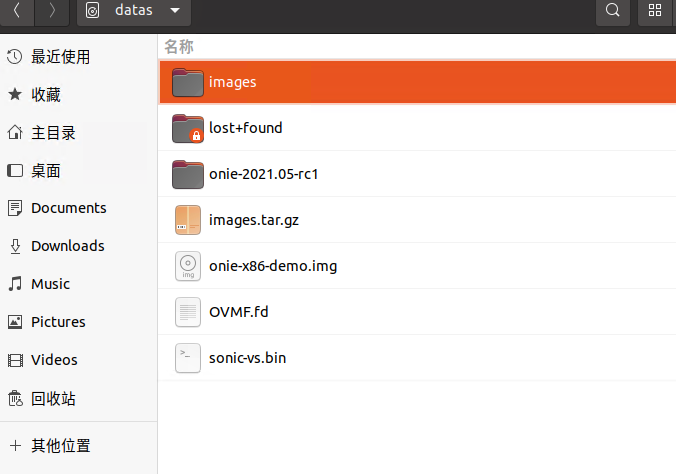
Task: Expand the datas path dropdown
Action: tap(176, 11)
